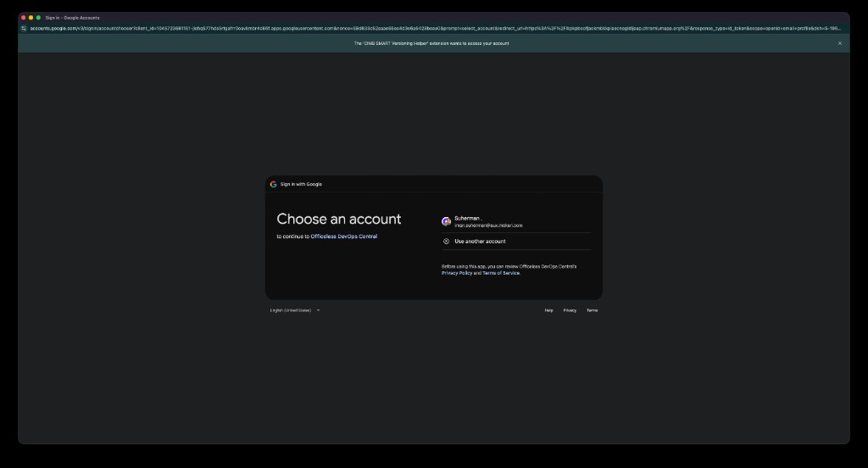Click the Use another account person icon

coord(446,242)
